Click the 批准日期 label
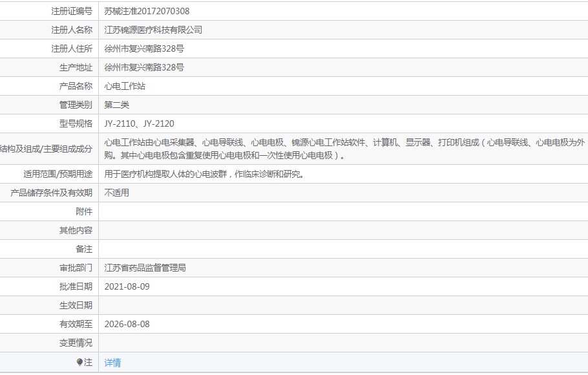Viewport: 588px width, 375px height. (76, 287)
